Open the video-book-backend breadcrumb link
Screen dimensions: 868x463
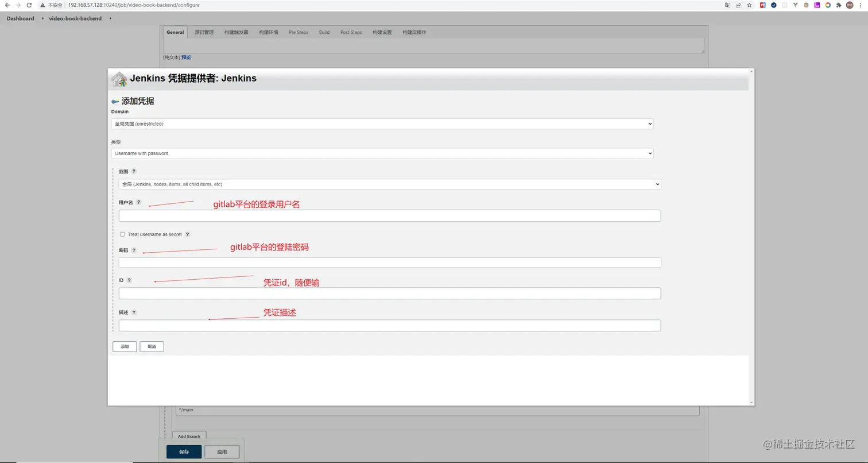[75, 18]
